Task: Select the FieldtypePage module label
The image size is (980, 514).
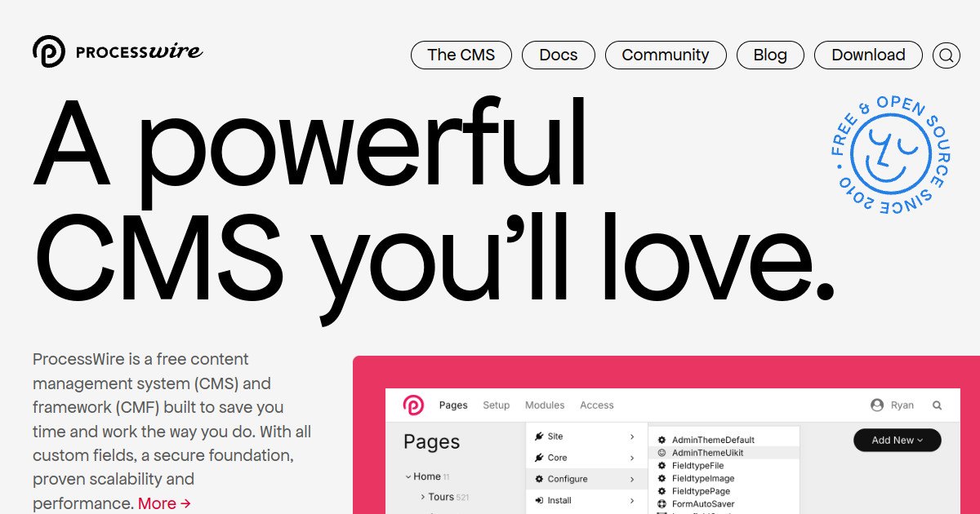Action: (701, 491)
